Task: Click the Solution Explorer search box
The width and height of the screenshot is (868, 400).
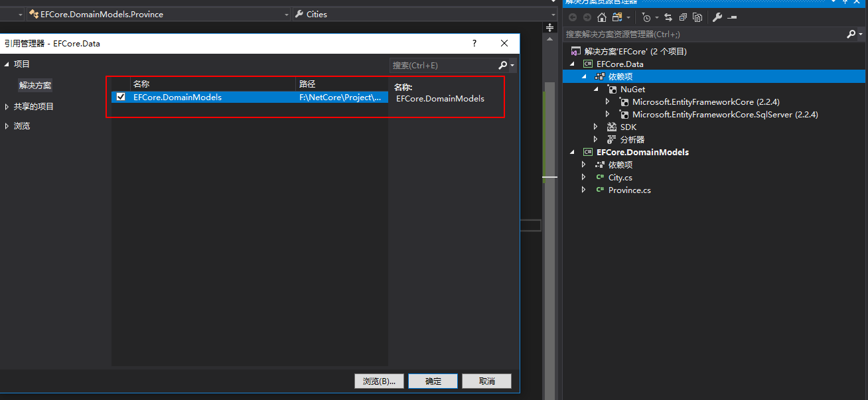Action: click(705, 34)
